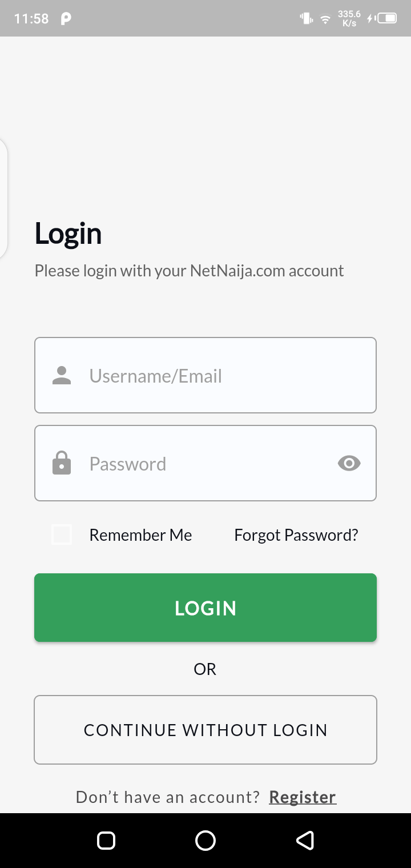Choose CONTINUE WITHOUT LOGIN

[205, 730]
